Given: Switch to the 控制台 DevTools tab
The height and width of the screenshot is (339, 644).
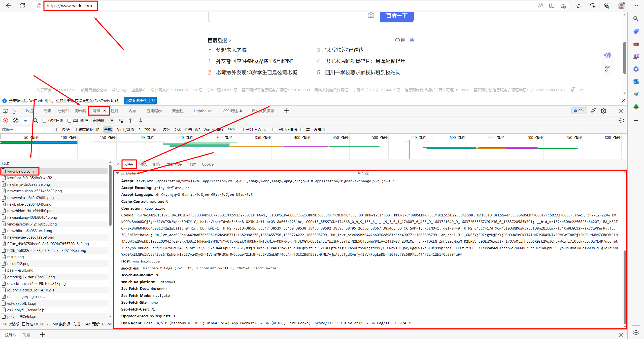Looking at the screenshot, I should (x=63, y=111).
